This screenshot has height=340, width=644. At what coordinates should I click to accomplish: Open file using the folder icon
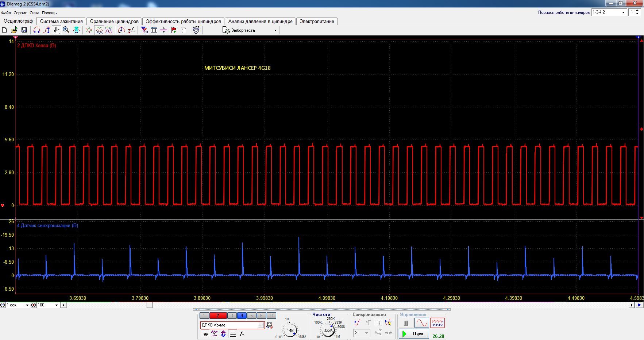14,30
